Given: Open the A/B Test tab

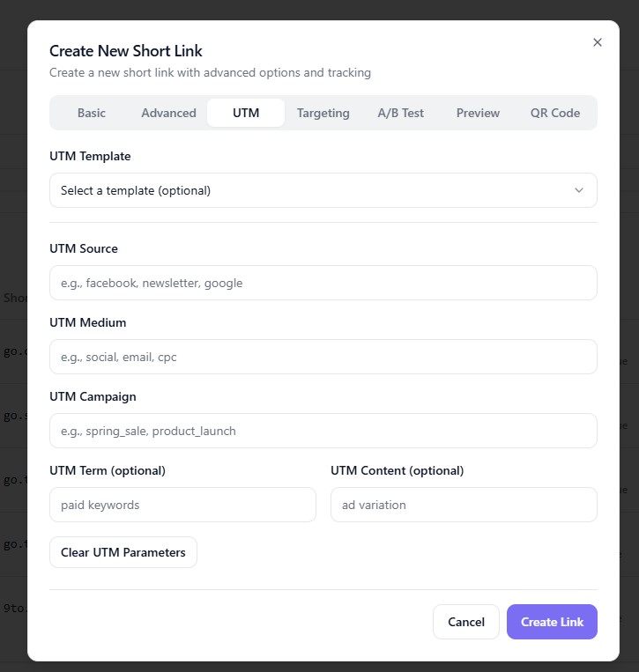Looking at the screenshot, I should click(x=400, y=113).
